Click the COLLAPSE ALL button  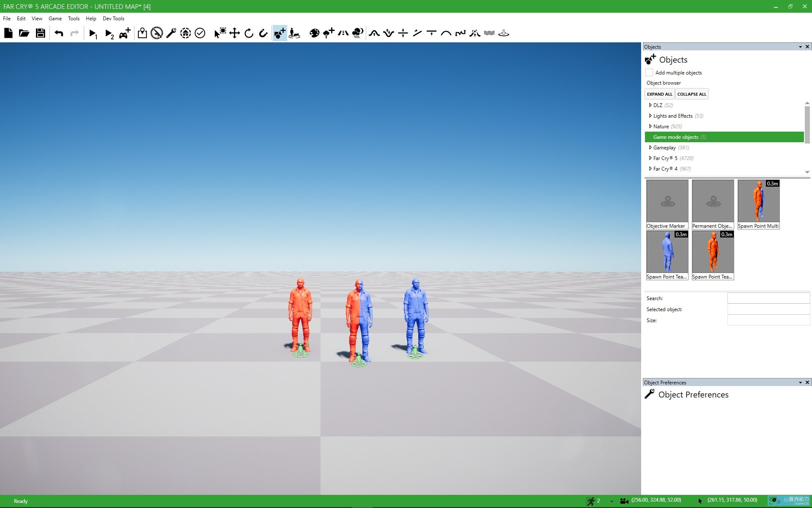pyautogui.click(x=691, y=94)
